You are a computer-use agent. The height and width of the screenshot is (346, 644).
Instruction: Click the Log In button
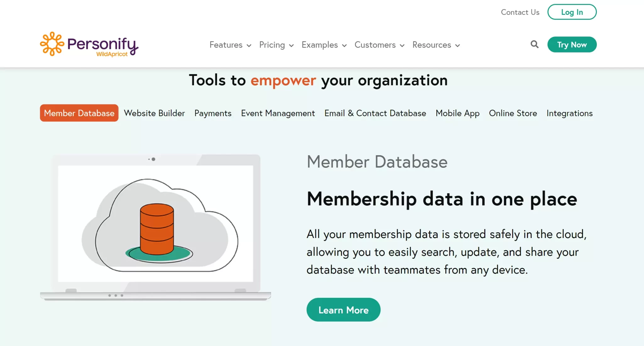[x=572, y=12]
